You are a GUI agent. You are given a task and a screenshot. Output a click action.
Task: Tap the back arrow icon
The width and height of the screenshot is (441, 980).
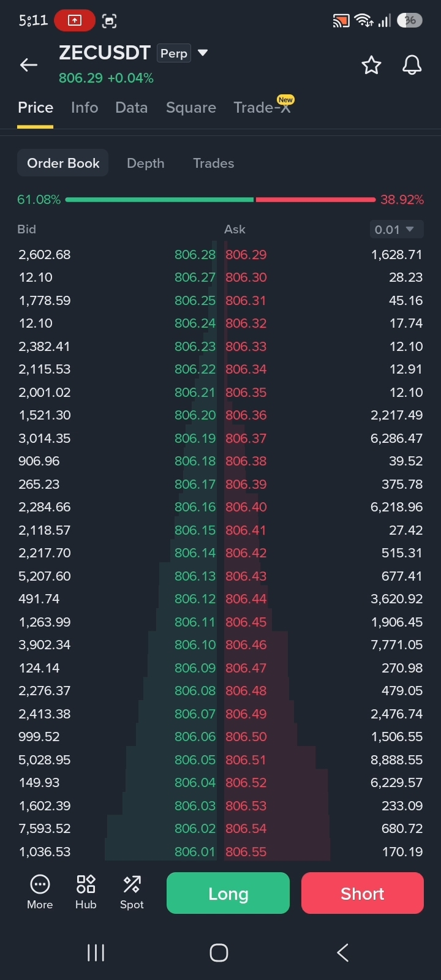(29, 65)
